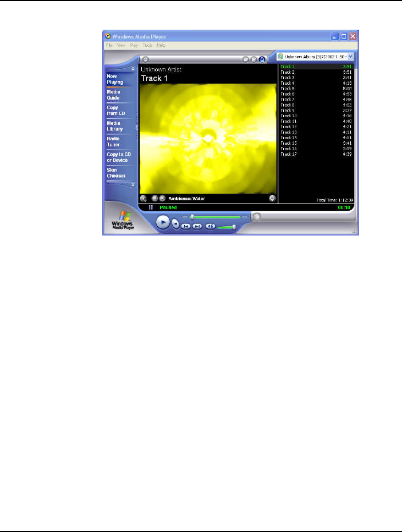This screenshot has height=532, width=402.
Task: Open the Help menu
Action: click(161, 45)
